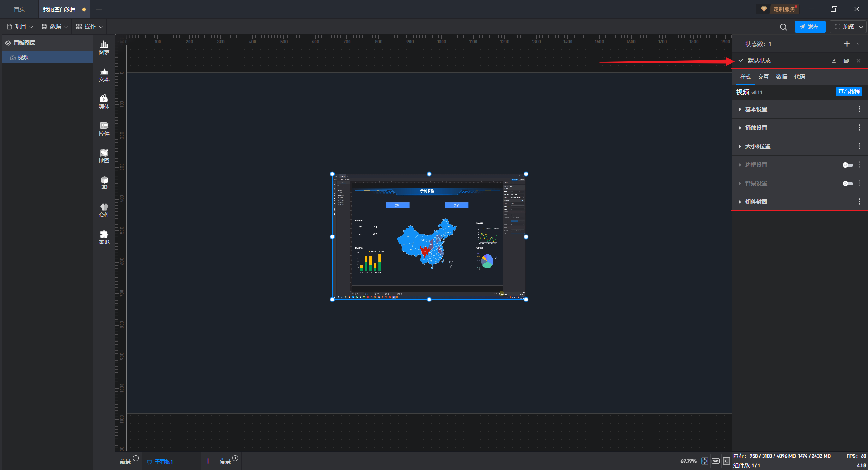Select the 视频 layer in layer list
This screenshot has height=470, width=868.
pyautogui.click(x=24, y=57)
